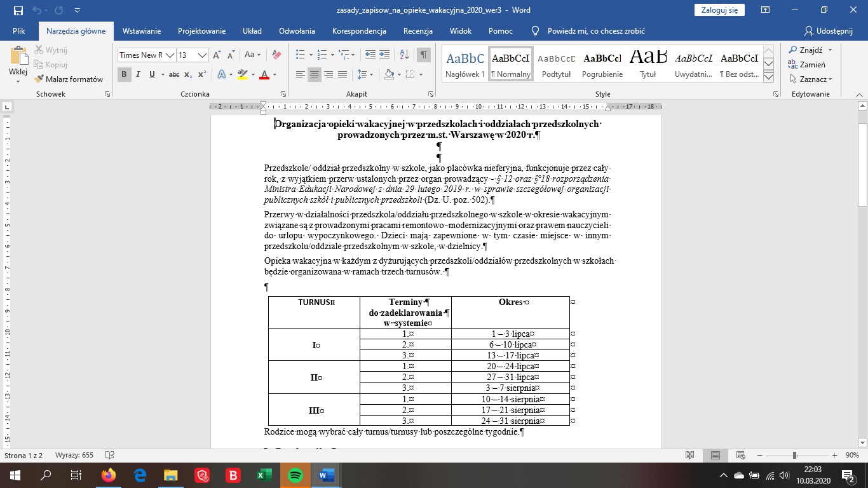Screen dimensions: 868x488
Task: Click the Powiedz mi, co chcesz zrobić field
Action: point(588,30)
